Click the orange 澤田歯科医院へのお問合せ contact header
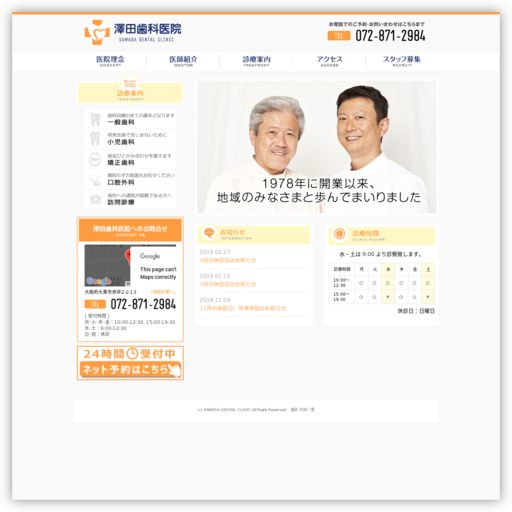 130,230
